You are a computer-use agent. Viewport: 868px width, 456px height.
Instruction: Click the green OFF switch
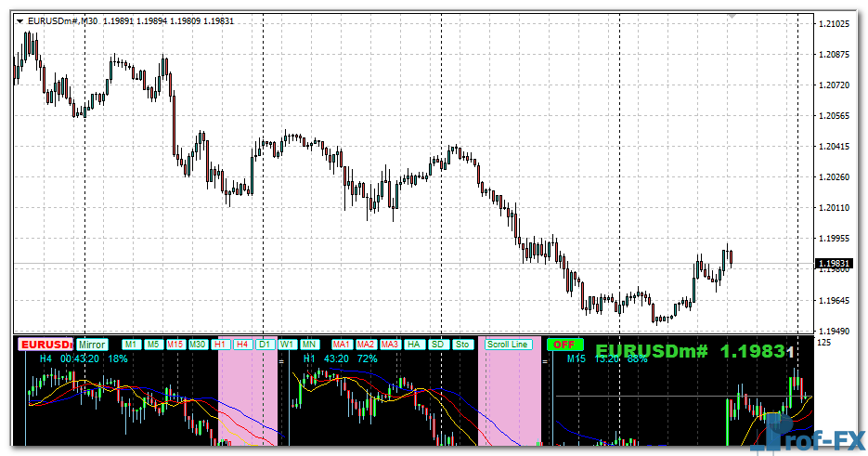point(561,345)
